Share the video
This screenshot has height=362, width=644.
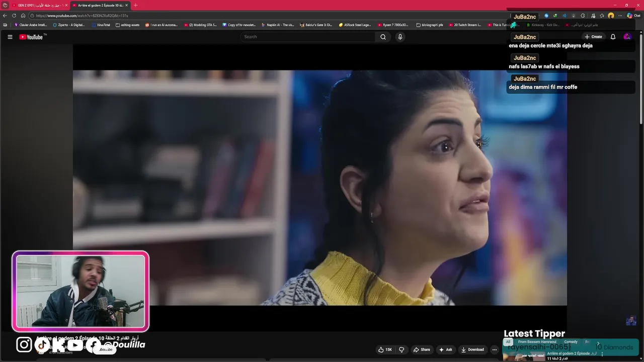click(422, 349)
